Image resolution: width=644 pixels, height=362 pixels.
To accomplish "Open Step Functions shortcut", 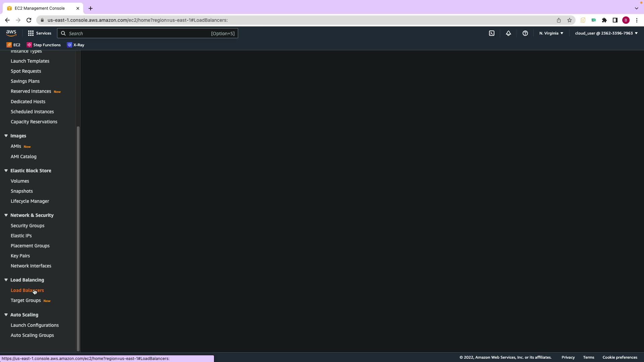I will click(x=44, y=45).
